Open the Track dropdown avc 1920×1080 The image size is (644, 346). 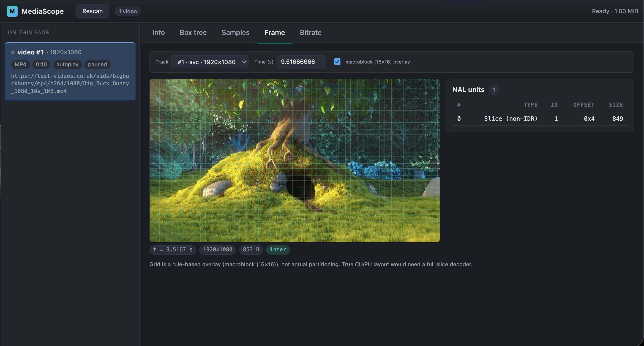pos(210,62)
